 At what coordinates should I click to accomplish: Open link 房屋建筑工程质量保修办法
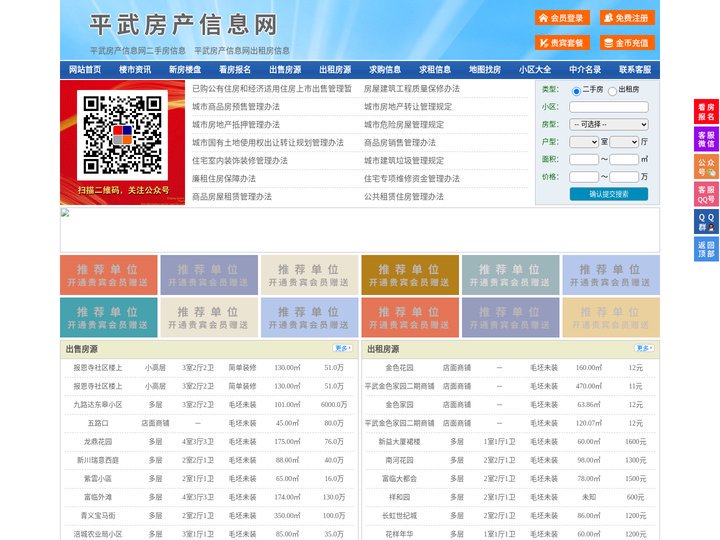pyautogui.click(x=412, y=89)
